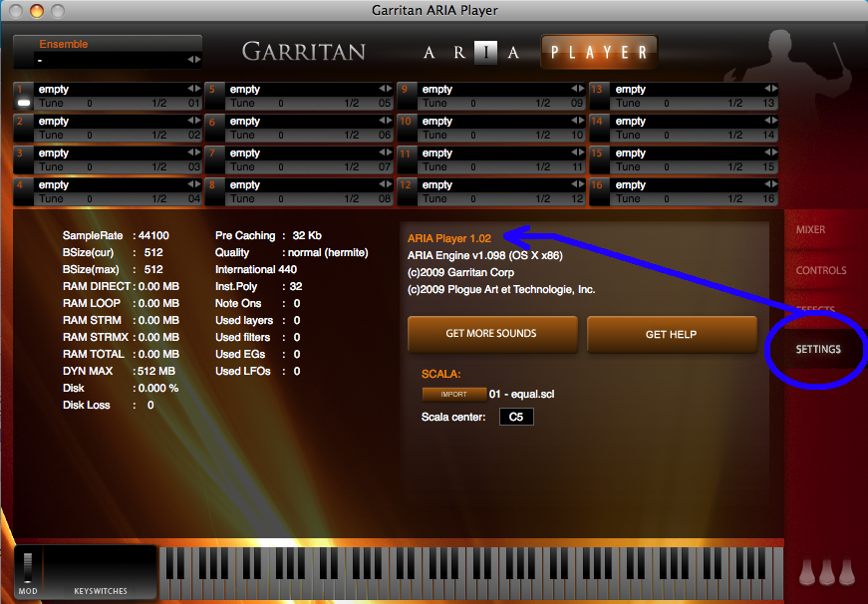The image size is (868, 604).
Task: Click the ARIA Player logo badge
Action: click(597, 52)
